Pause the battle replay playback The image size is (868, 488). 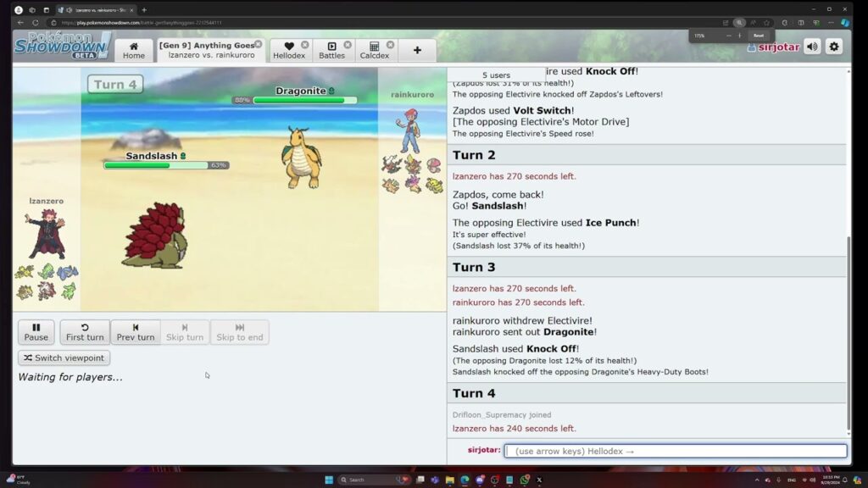pos(36,331)
